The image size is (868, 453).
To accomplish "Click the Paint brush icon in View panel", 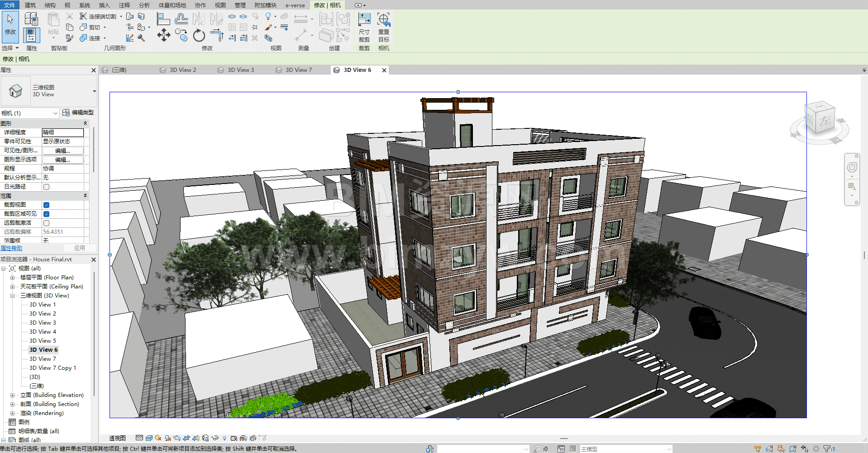I will [269, 27].
